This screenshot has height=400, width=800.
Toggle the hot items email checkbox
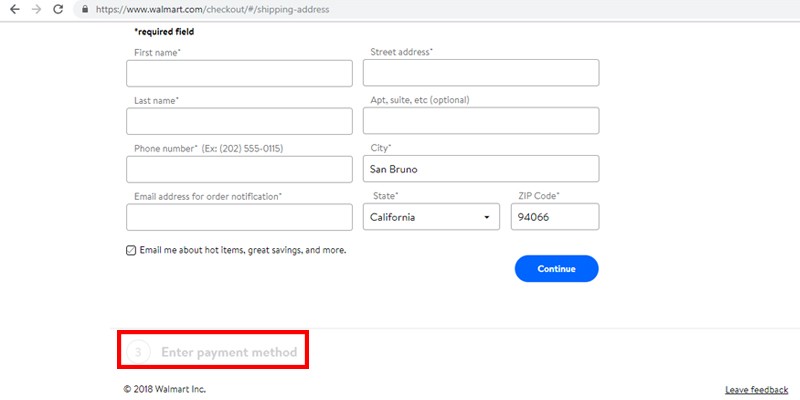pyautogui.click(x=131, y=250)
